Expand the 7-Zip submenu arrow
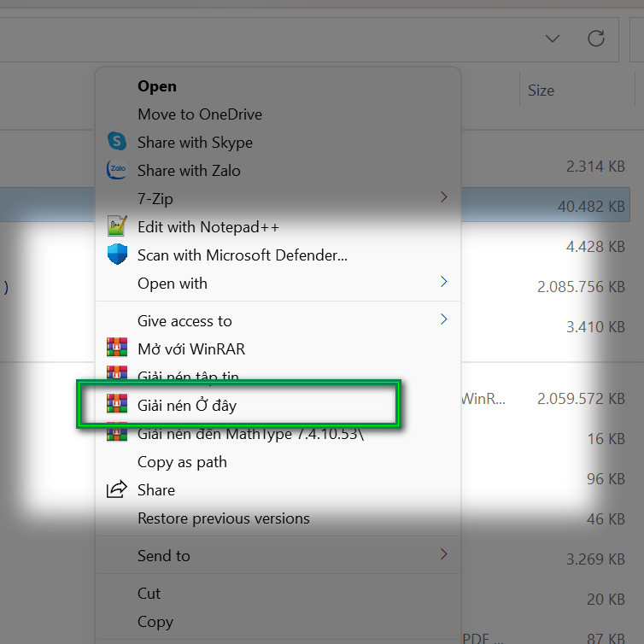This screenshot has height=644, width=644. (x=443, y=197)
